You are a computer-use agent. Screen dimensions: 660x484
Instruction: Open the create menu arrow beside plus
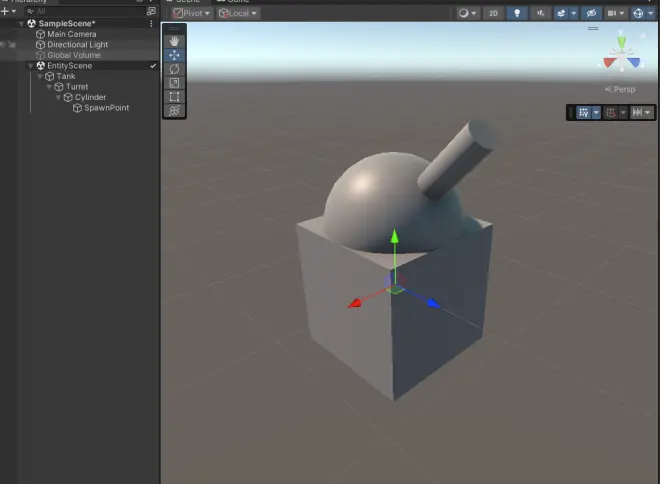pyautogui.click(x=14, y=11)
